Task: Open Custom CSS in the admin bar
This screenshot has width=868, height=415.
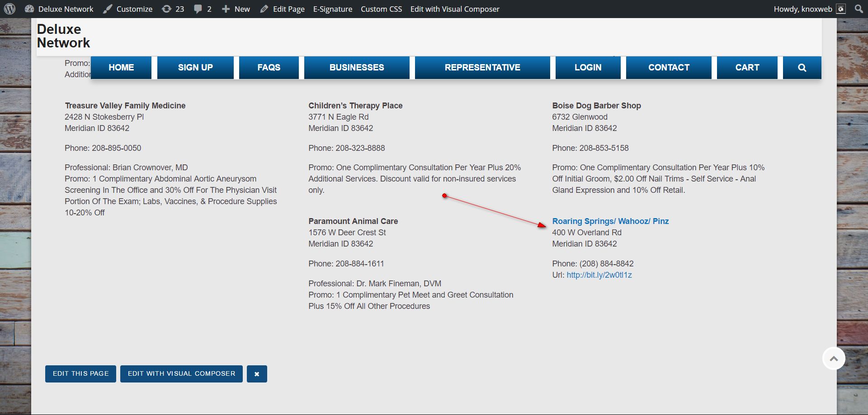Action: coord(381,9)
